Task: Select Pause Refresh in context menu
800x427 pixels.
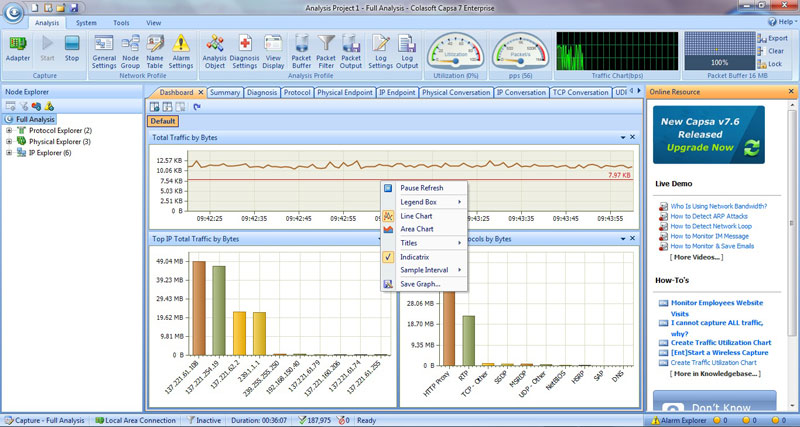Action: point(424,188)
